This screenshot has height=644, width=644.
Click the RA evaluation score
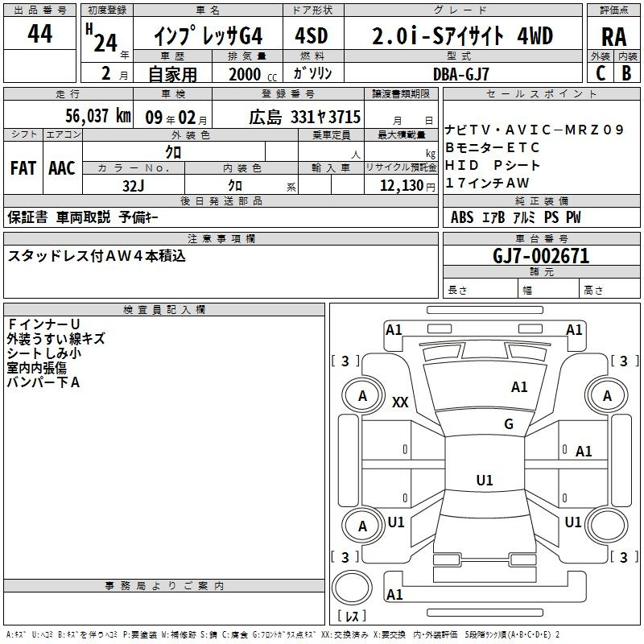click(x=613, y=37)
